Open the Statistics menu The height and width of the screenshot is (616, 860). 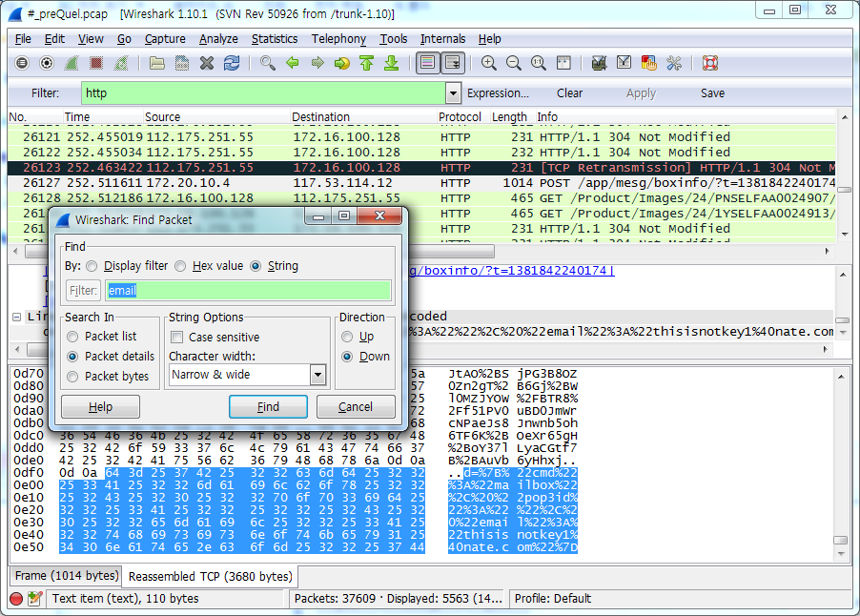(x=275, y=39)
